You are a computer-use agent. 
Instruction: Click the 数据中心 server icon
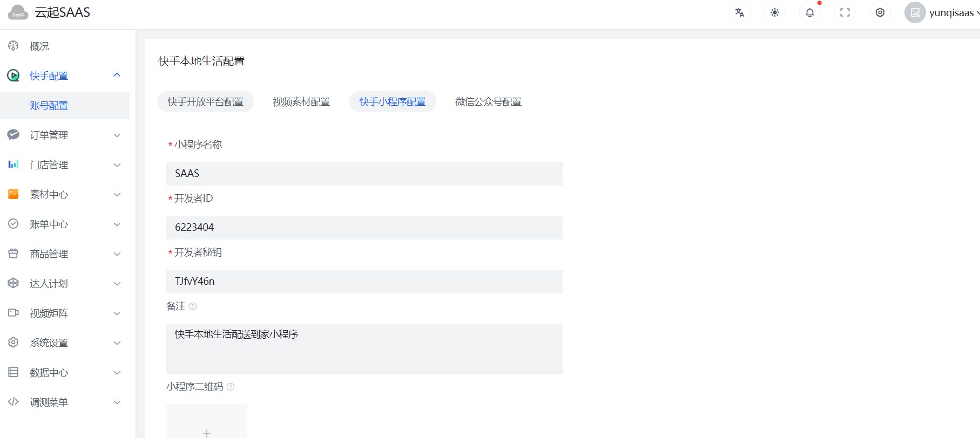[13, 372]
